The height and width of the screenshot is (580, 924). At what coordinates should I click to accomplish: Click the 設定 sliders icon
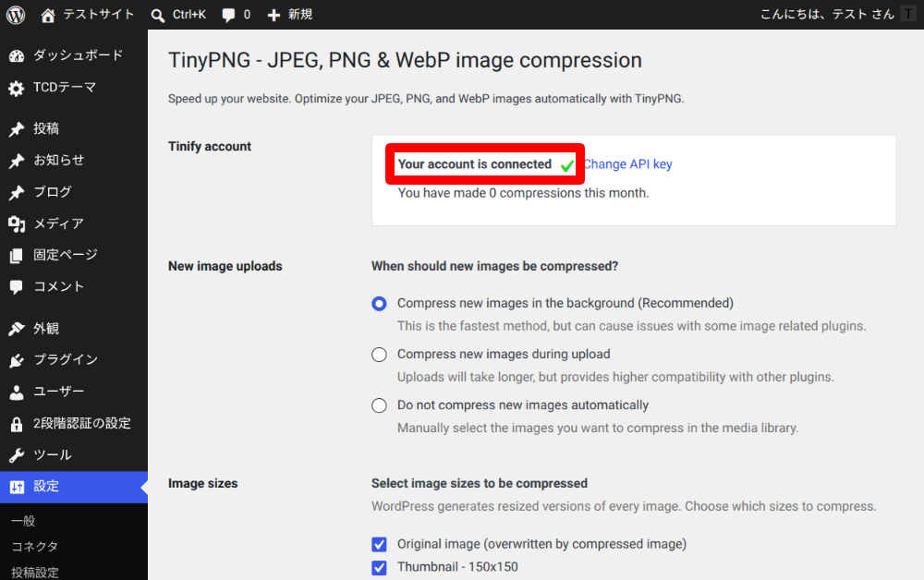pyautogui.click(x=17, y=487)
